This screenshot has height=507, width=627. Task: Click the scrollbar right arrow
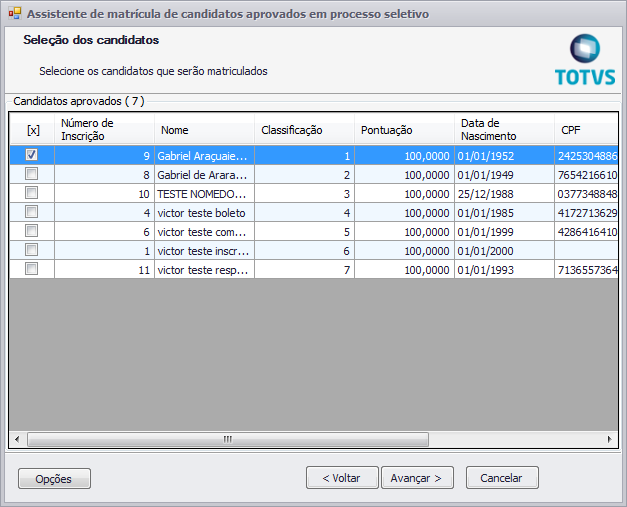tap(609, 439)
